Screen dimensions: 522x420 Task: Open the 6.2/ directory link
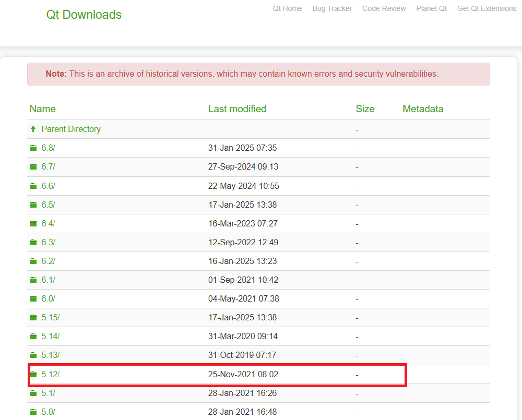[x=48, y=261]
